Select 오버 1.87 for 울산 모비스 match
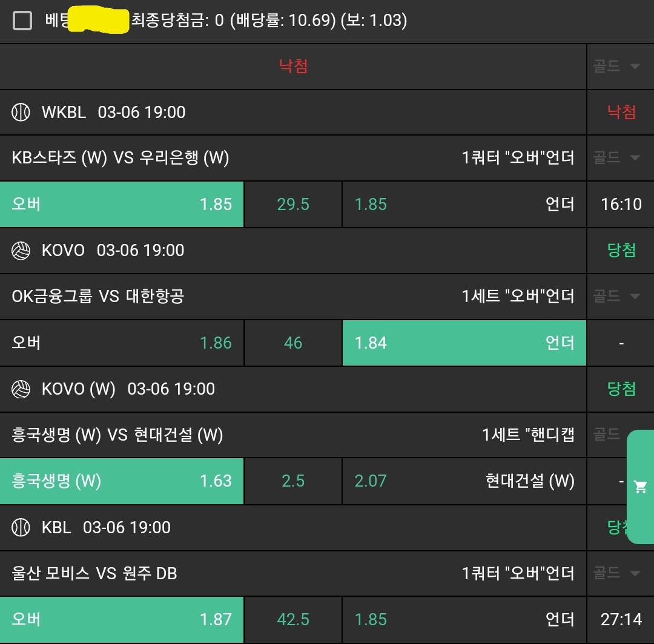The width and height of the screenshot is (654, 644). tap(122, 620)
